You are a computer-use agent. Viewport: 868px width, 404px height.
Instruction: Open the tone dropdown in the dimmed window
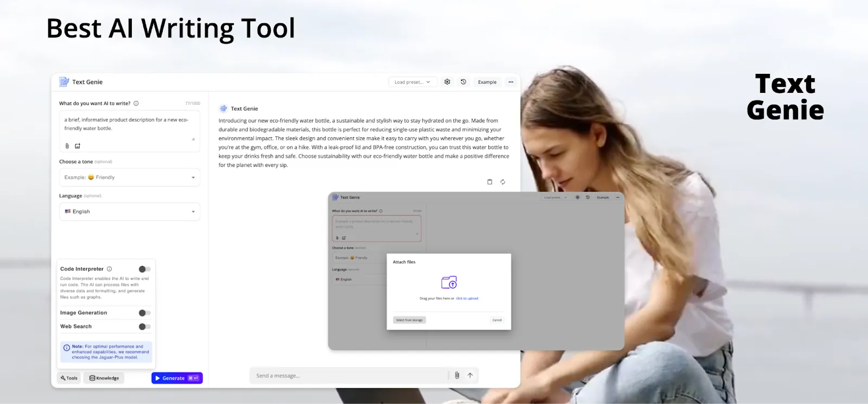pos(359,258)
